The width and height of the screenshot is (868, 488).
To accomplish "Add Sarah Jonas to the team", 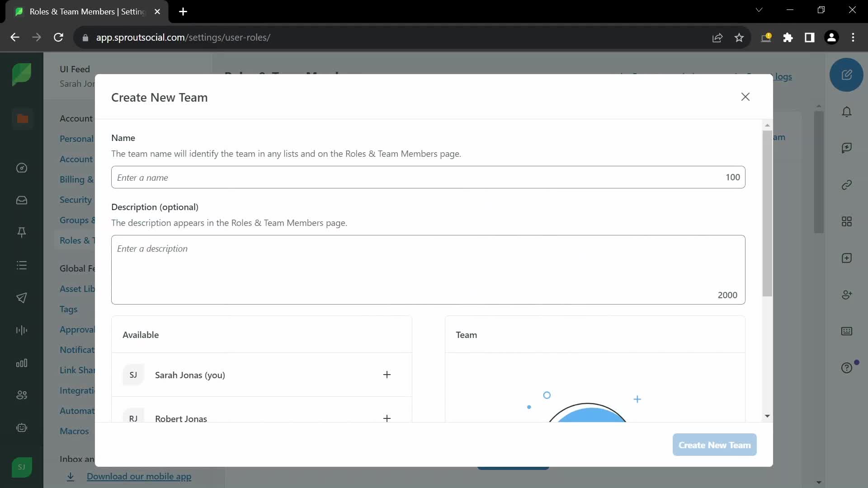I will pyautogui.click(x=387, y=374).
